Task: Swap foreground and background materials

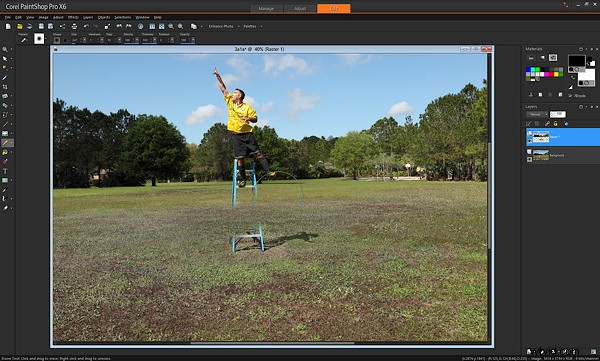Action: coord(573,77)
